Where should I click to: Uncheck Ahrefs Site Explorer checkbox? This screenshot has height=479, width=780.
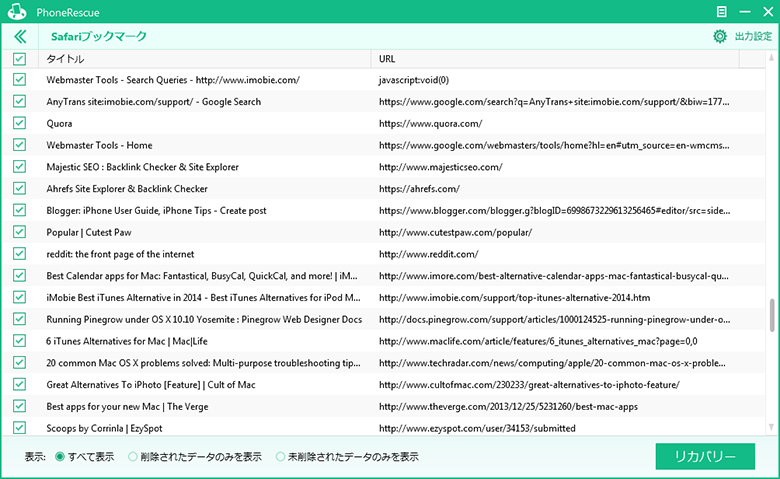(19, 189)
